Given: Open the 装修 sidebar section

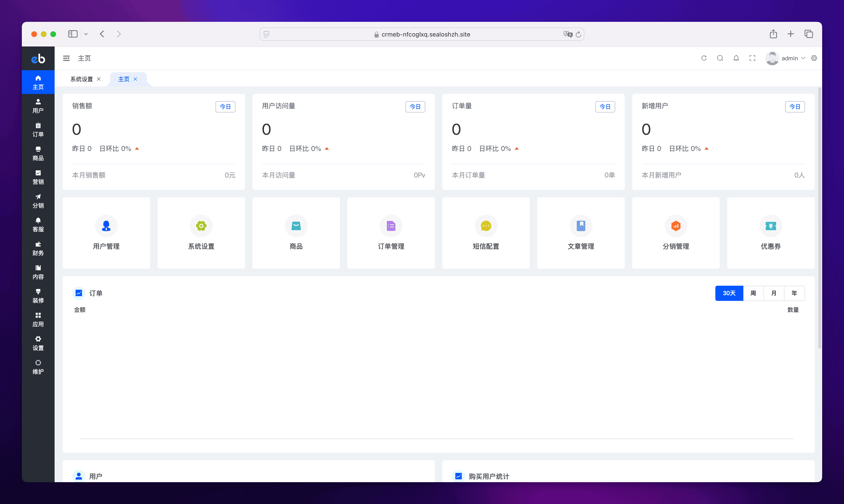Looking at the screenshot, I should pyautogui.click(x=38, y=295).
